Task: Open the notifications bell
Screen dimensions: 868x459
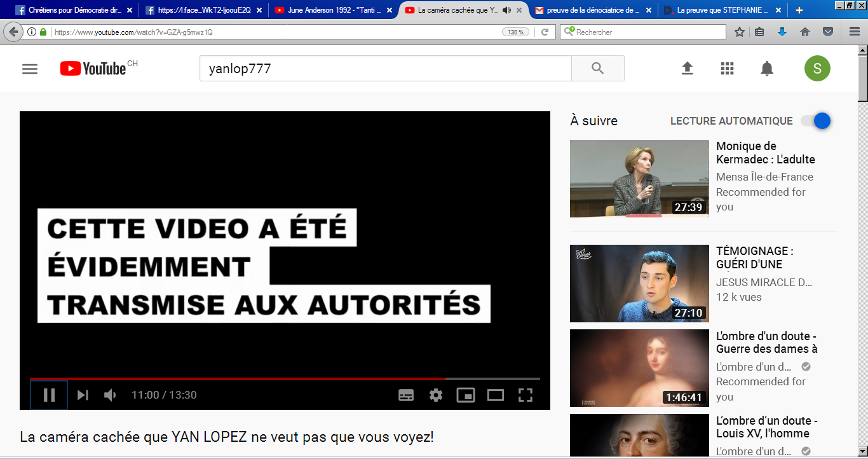Action: pyautogui.click(x=767, y=69)
